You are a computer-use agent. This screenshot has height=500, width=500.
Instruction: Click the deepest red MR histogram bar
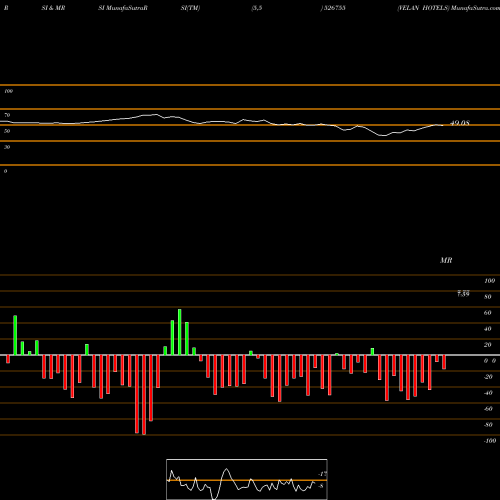[x=144, y=395]
